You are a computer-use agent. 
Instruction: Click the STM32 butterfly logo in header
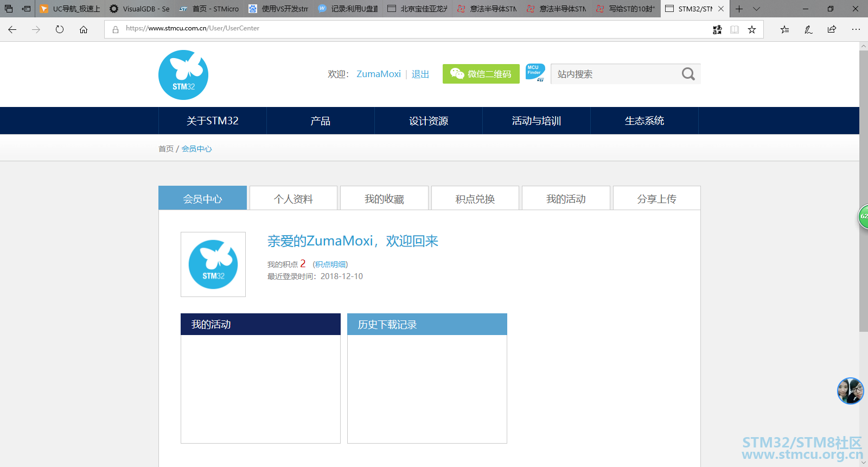coord(183,75)
